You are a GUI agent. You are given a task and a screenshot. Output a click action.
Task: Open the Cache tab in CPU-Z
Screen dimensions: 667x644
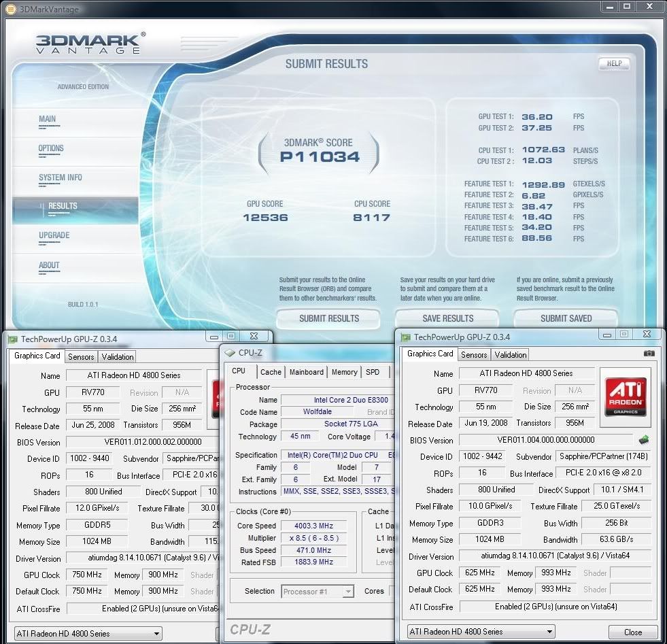coord(271,372)
